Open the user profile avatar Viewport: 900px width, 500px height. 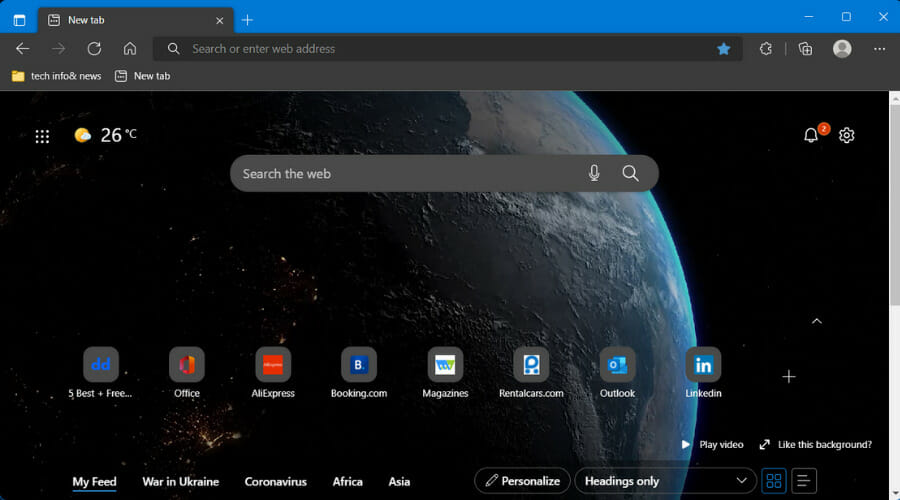[842, 49]
